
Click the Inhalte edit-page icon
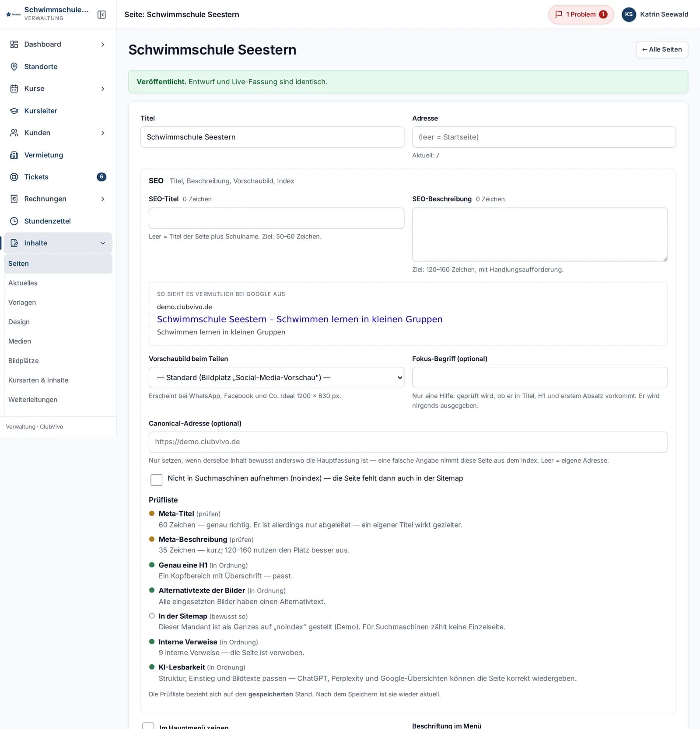point(14,243)
